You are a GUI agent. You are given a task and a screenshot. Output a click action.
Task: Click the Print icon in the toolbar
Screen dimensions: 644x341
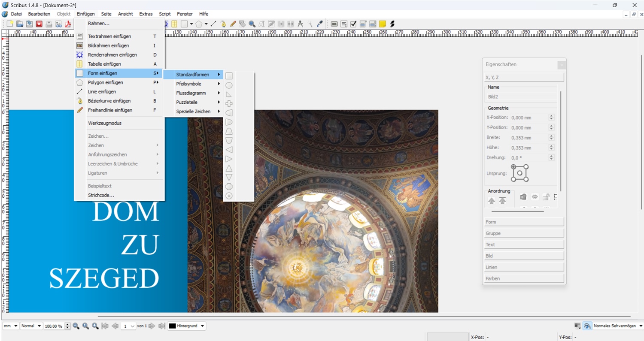tap(49, 24)
